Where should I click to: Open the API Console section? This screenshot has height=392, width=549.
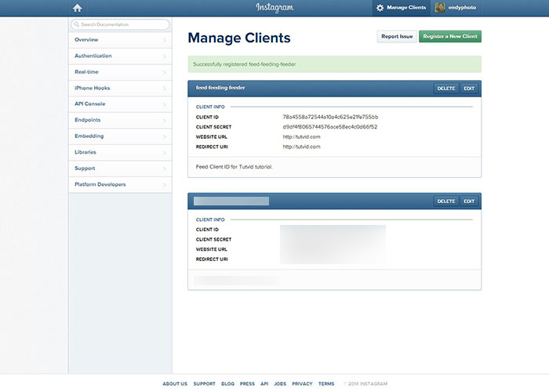(120, 104)
